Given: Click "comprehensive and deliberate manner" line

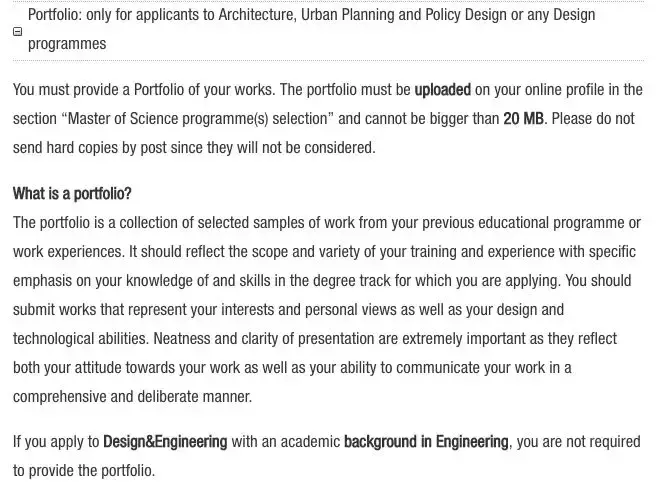Looking at the screenshot, I should [132, 397].
